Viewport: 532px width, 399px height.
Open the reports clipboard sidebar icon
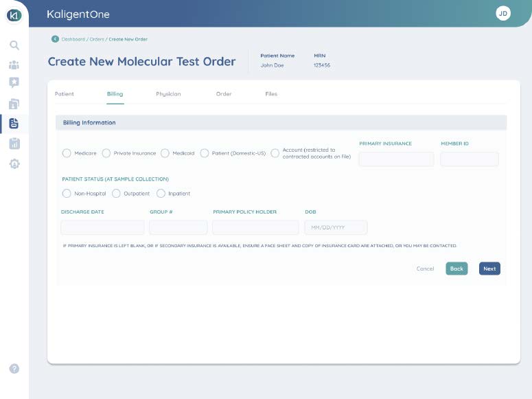[14, 144]
